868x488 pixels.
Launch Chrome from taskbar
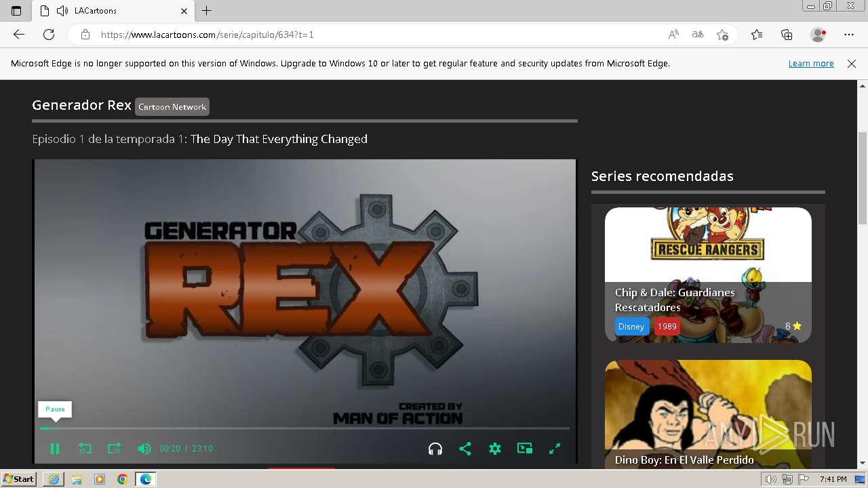pos(123,479)
